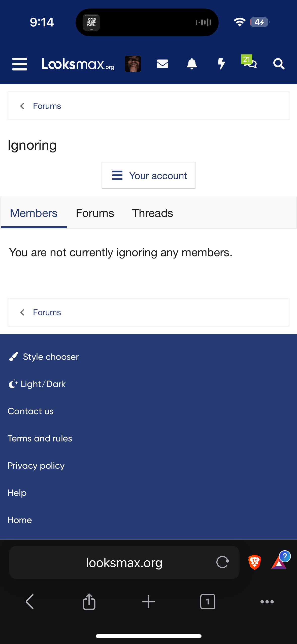Tap the looksmax.org address bar
This screenshot has height=644, width=297.
click(x=124, y=562)
